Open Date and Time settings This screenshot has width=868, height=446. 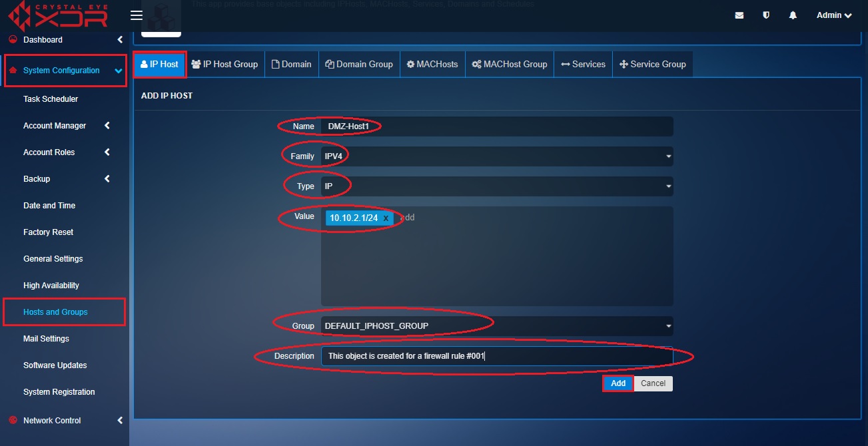[49, 206]
